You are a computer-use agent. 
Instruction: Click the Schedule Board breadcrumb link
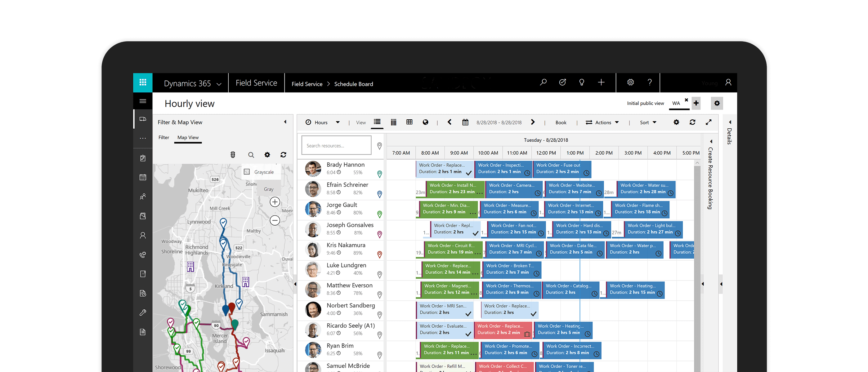click(x=353, y=84)
